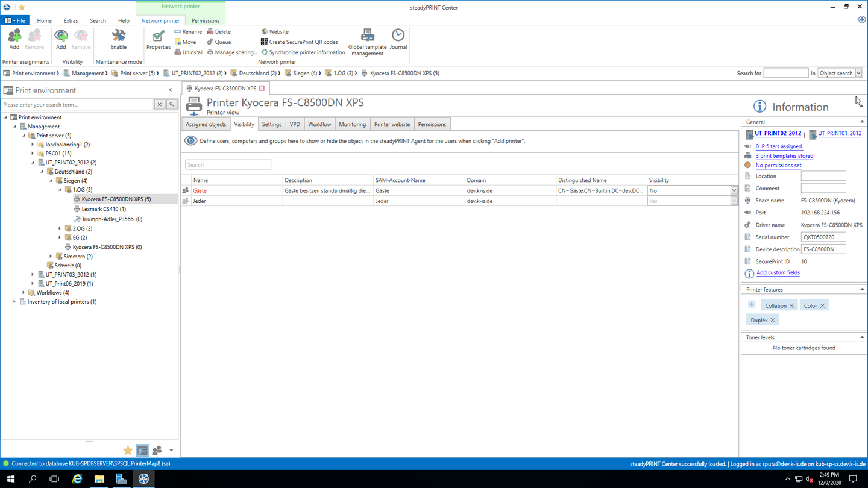Image resolution: width=868 pixels, height=488 pixels.
Task: Collapse the UT_PRINT02_2012 tree node
Action: (x=33, y=163)
